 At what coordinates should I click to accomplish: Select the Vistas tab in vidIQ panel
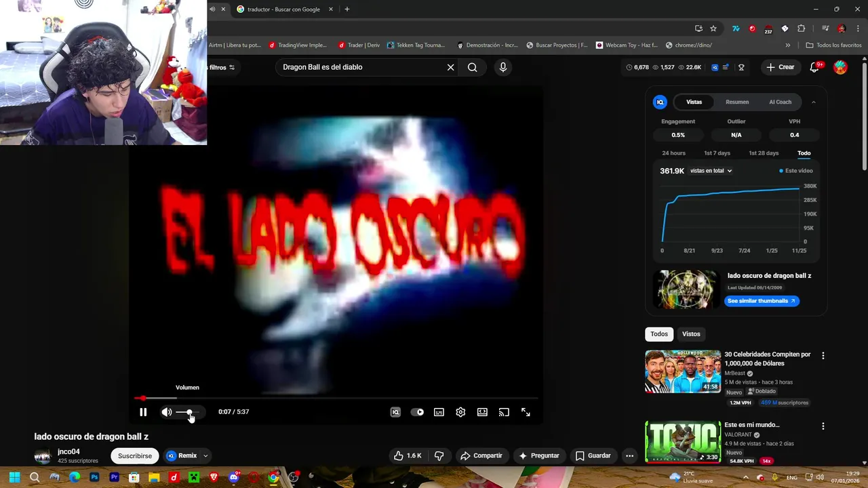pos(694,102)
